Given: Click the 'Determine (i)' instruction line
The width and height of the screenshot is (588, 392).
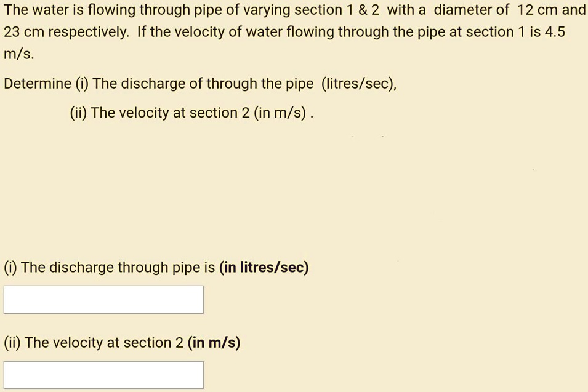Looking at the screenshot, I should point(200,84).
